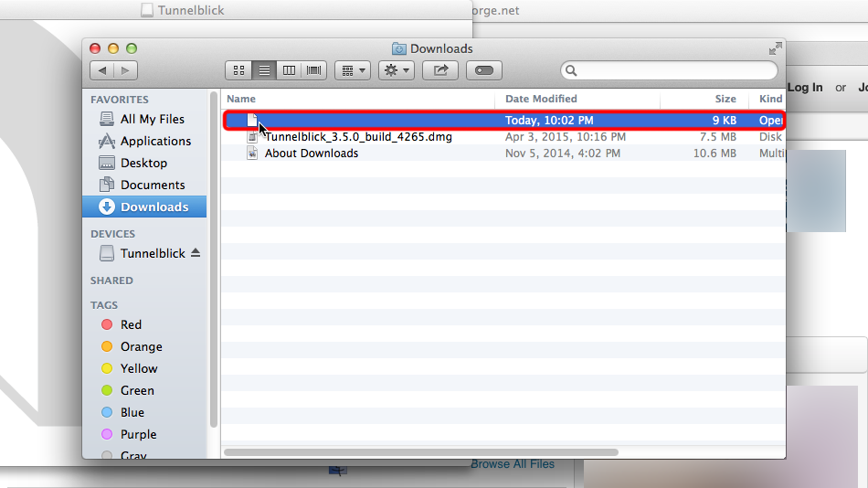Open All My Files in the sidebar

tap(152, 119)
